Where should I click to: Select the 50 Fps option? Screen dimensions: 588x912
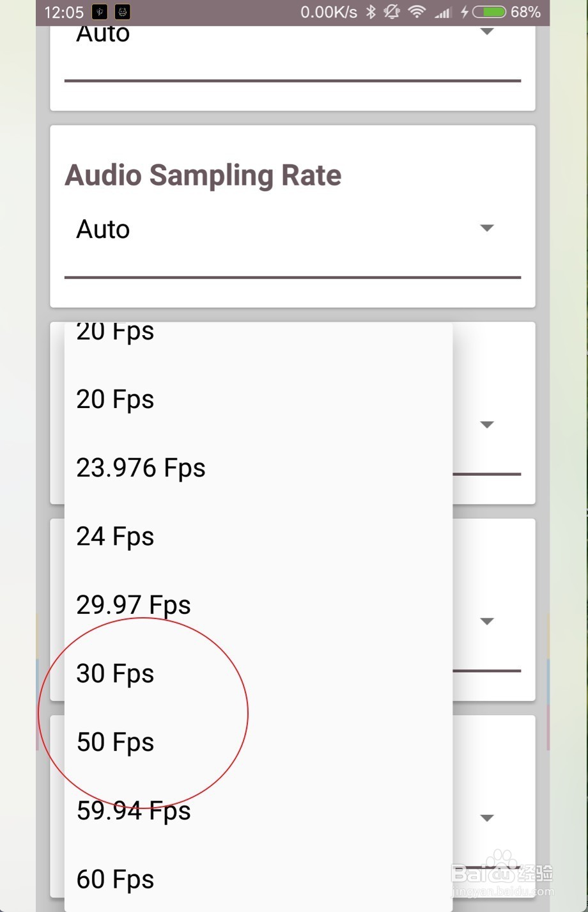pos(115,741)
